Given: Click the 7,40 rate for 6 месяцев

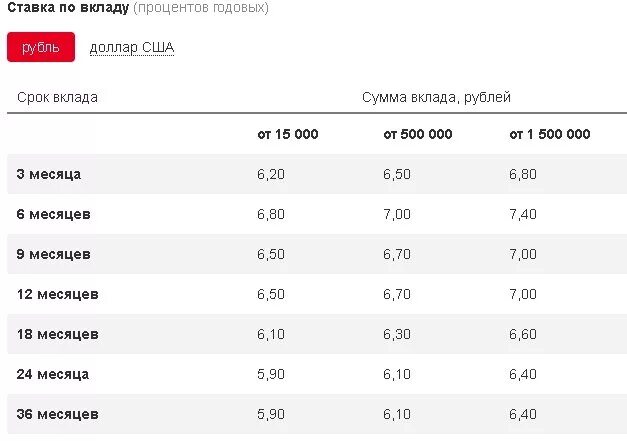Looking at the screenshot, I should (x=523, y=214).
